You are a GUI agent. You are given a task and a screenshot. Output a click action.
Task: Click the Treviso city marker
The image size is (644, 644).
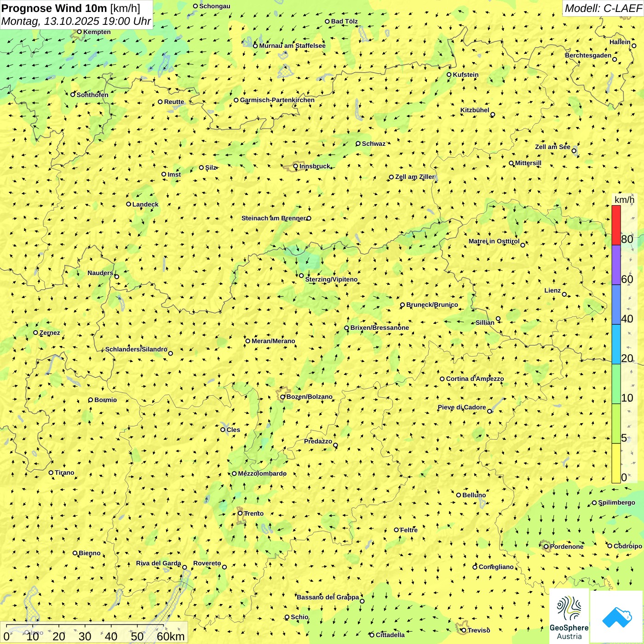[x=464, y=630]
